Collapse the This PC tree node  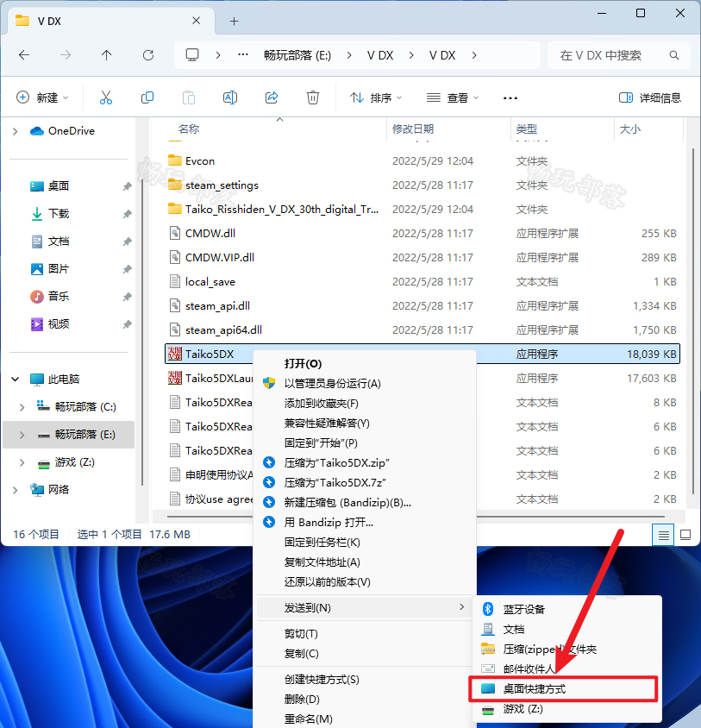(16, 380)
